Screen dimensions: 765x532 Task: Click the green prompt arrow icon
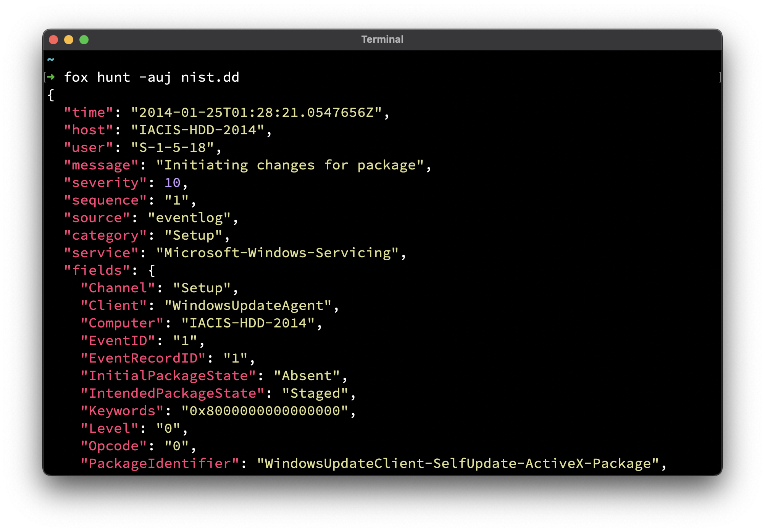[51, 77]
